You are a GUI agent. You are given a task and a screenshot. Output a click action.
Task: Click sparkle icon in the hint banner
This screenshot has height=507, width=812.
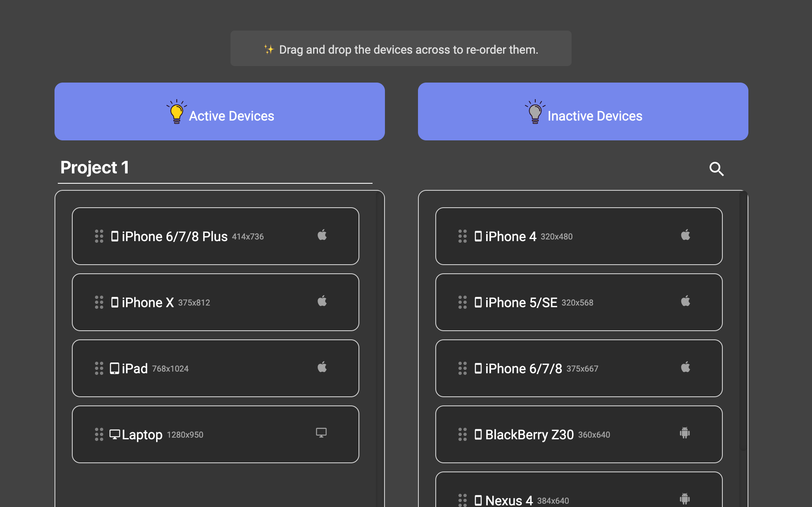[269, 50]
